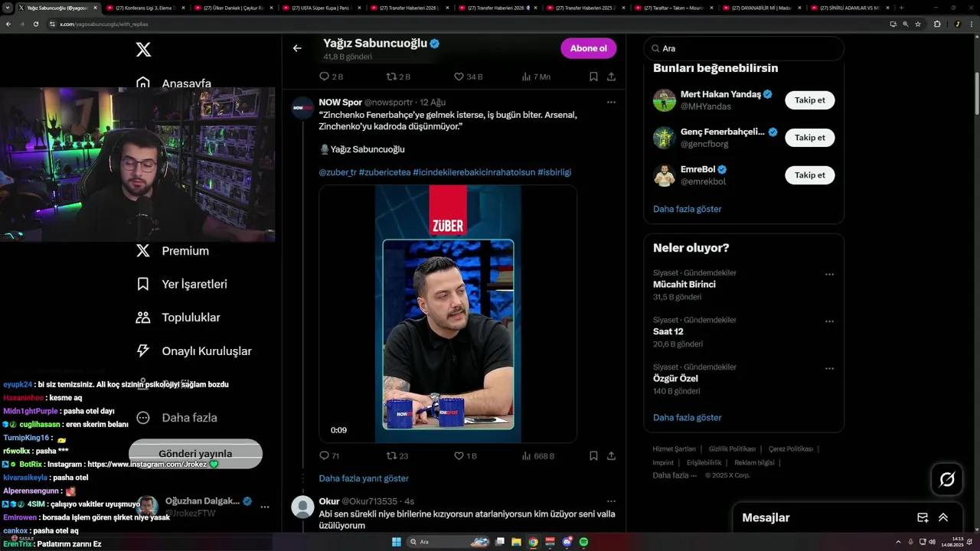Reload the page in the browser toolbar
This screenshot has width=980, height=551.
pos(35,24)
